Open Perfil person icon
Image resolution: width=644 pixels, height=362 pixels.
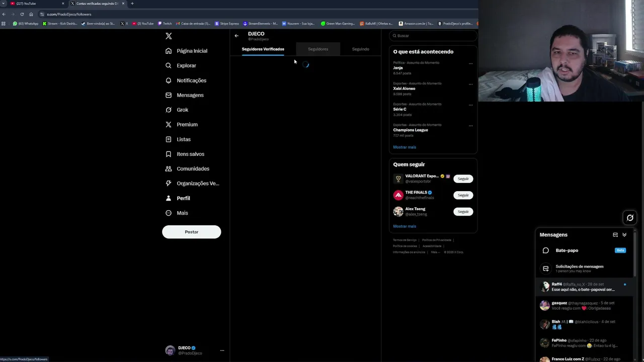[169, 198]
